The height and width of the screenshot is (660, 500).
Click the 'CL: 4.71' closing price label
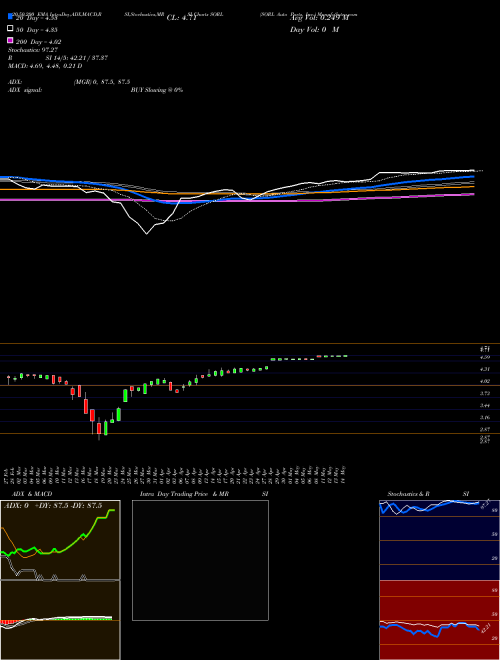[x=181, y=18]
